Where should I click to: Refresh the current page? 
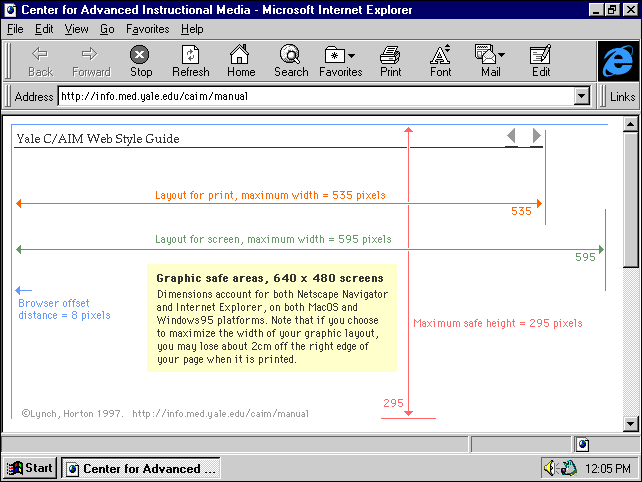click(x=190, y=61)
